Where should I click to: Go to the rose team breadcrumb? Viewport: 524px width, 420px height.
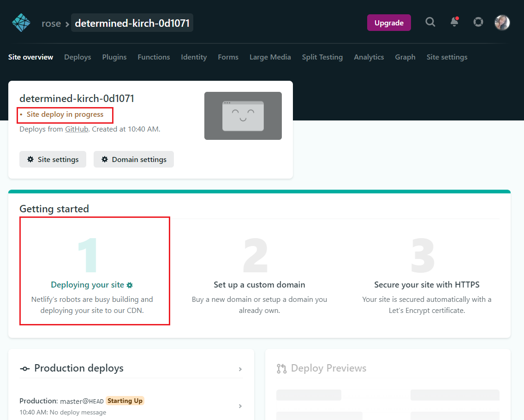point(51,24)
